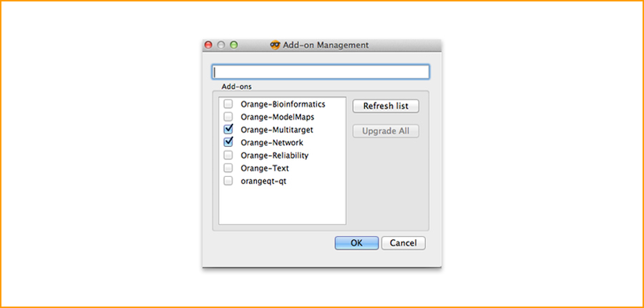Click the Orange icon in title bar
644x308 pixels.
point(275,45)
